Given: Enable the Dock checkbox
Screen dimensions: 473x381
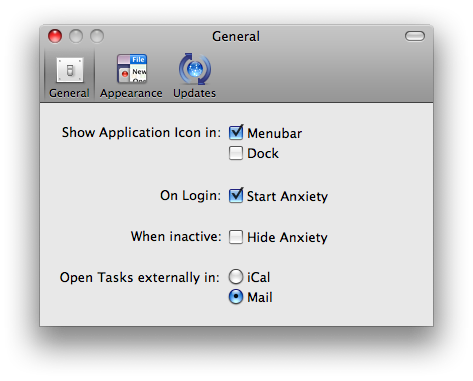Looking at the screenshot, I should coord(236,153).
